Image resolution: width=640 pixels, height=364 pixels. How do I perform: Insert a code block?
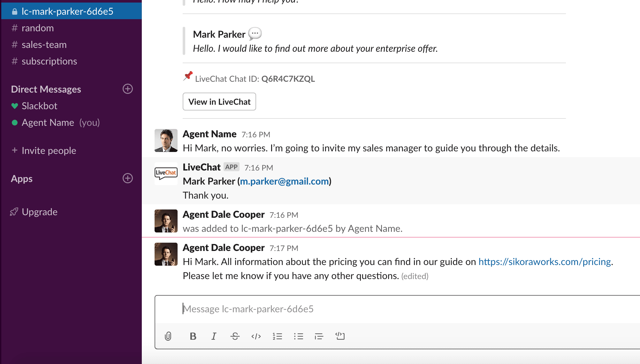340,336
